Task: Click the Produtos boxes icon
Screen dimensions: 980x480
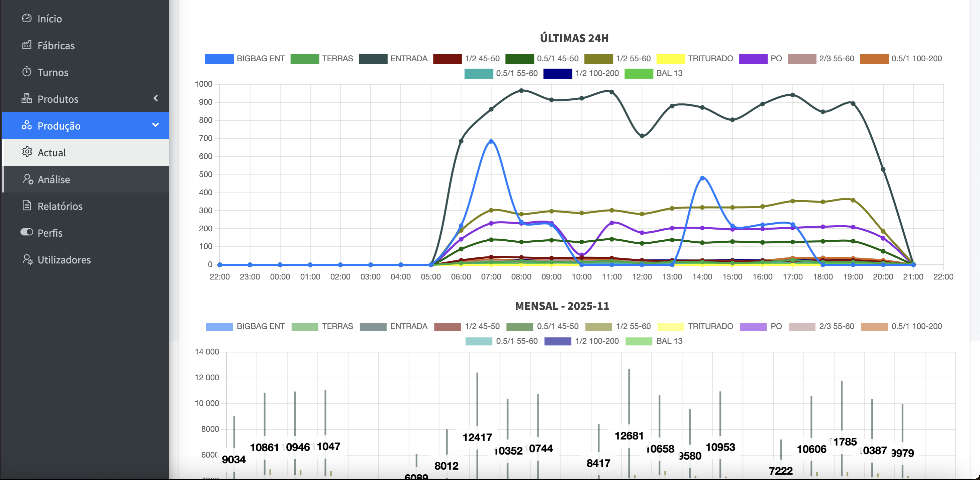Action: [x=27, y=98]
